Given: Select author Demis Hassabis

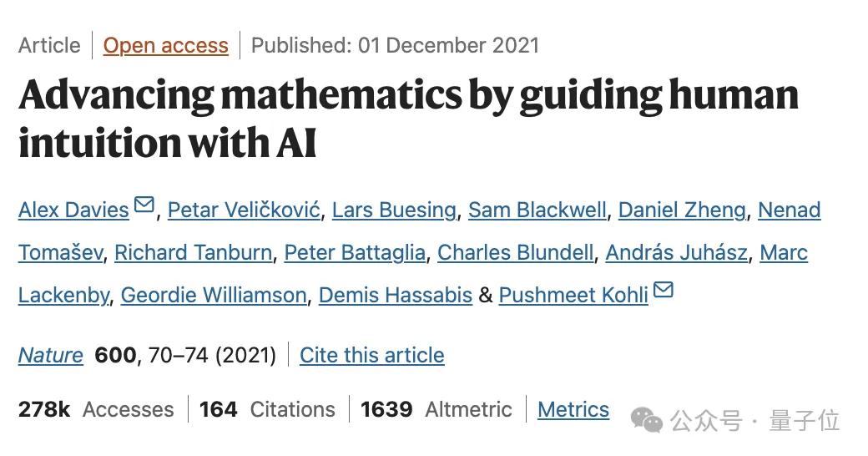Looking at the screenshot, I should 396,296.
